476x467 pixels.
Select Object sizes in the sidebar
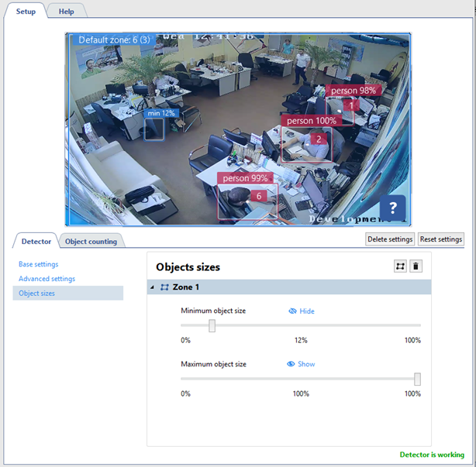[36, 294]
